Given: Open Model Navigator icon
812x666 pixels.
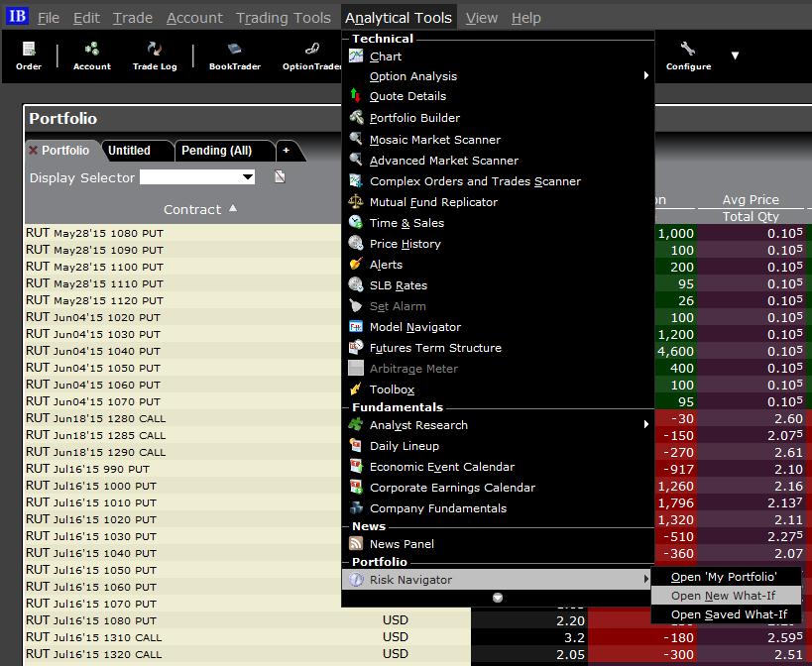Looking at the screenshot, I should click(x=356, y=326).
